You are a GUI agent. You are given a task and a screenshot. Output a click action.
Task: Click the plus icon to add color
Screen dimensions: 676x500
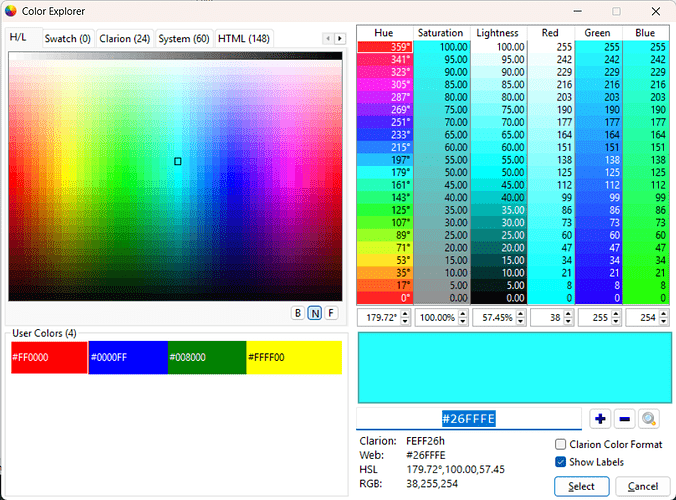click(600, 419)
